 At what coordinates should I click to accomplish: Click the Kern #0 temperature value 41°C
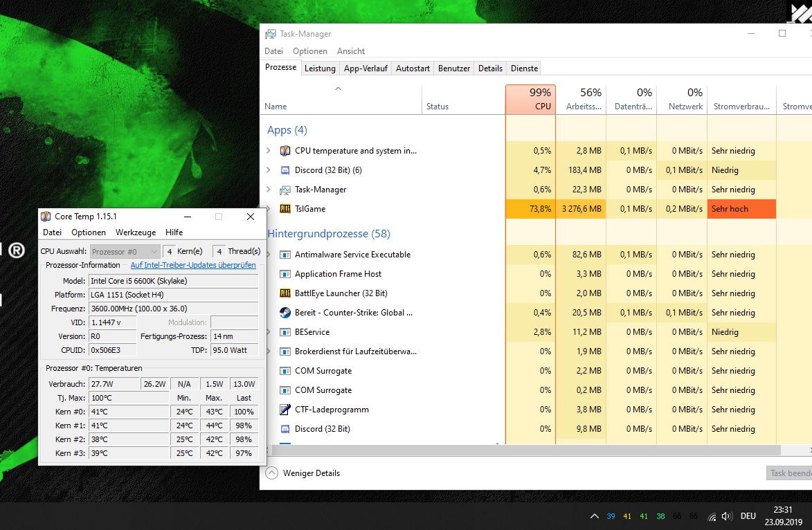129,412
